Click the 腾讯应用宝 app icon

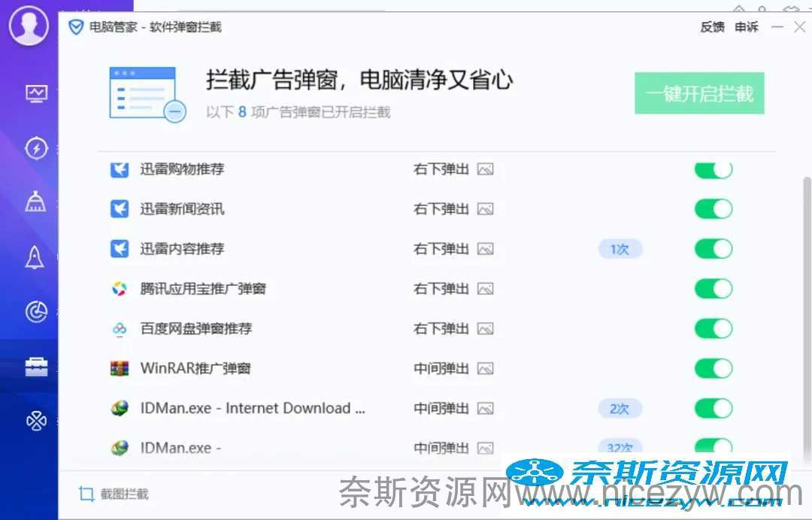coord(120,289)
